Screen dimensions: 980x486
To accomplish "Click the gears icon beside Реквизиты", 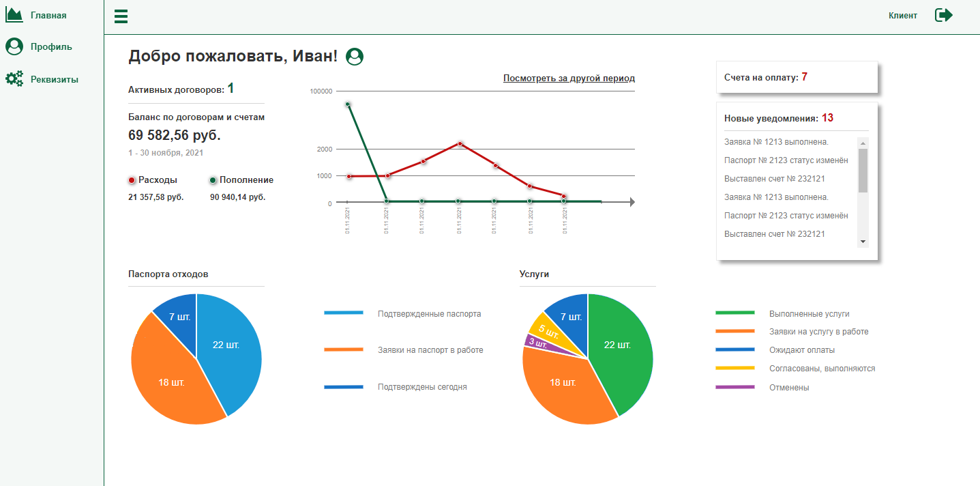I will click(x=14, y=78).
